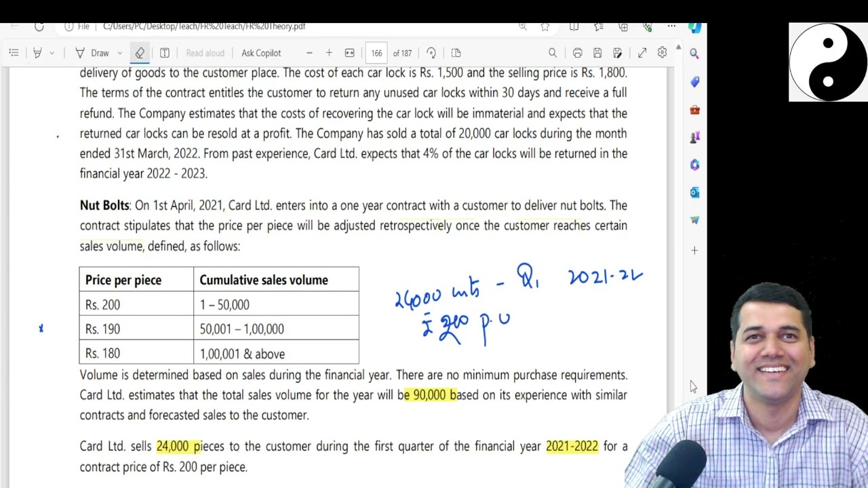Open Edge Settings and more menu
Viewport: 868px width, 488px height.
(671, 26)
